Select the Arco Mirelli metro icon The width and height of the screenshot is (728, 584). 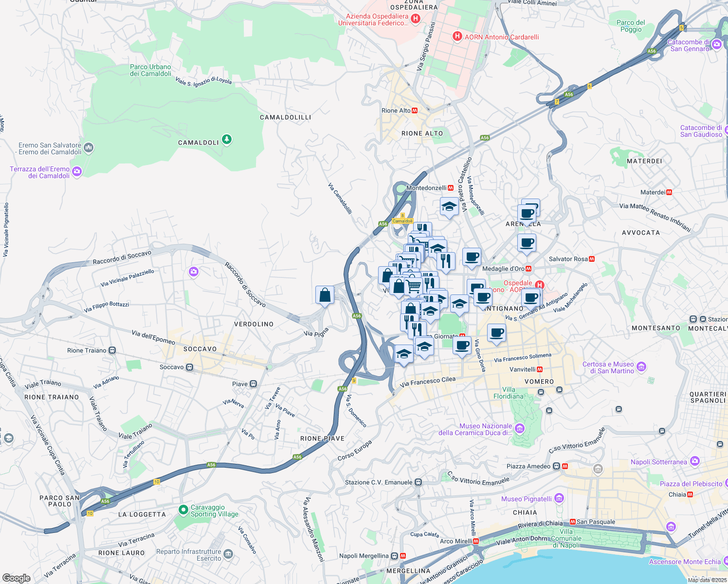click(476, 541)
